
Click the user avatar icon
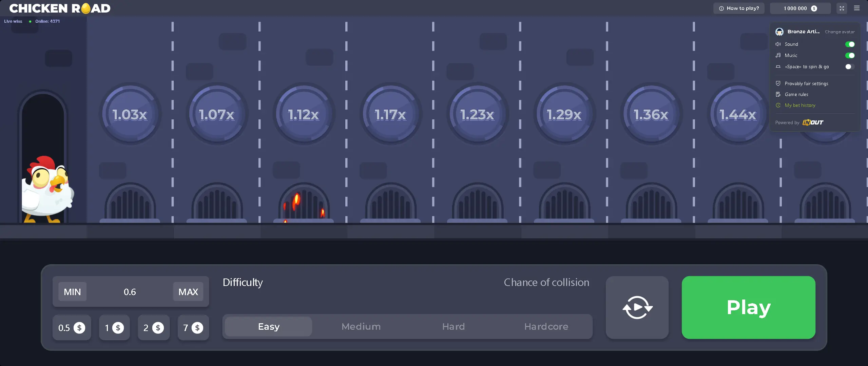[779, 32]
